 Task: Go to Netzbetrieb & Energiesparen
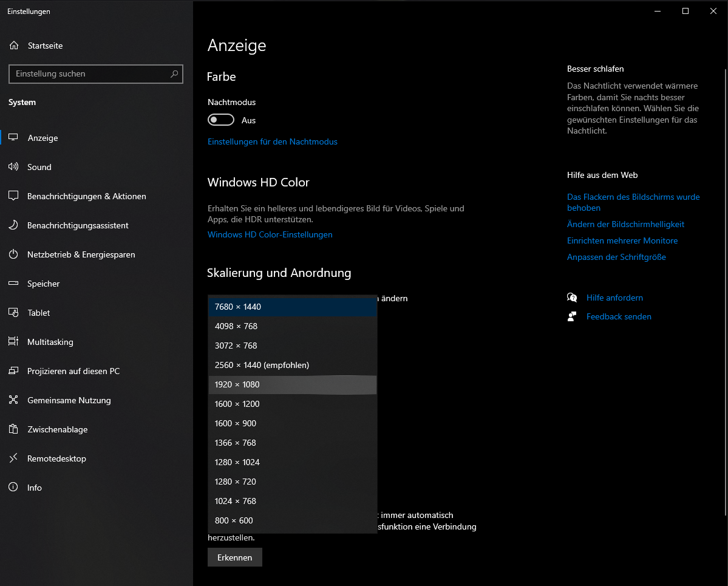click(x=96, y=254)
